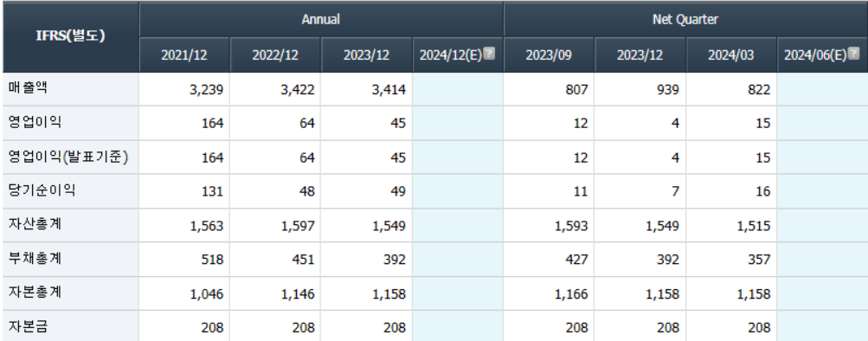Click the 2022/12 column header
868x341 pixels.
(x=275, y=55)
